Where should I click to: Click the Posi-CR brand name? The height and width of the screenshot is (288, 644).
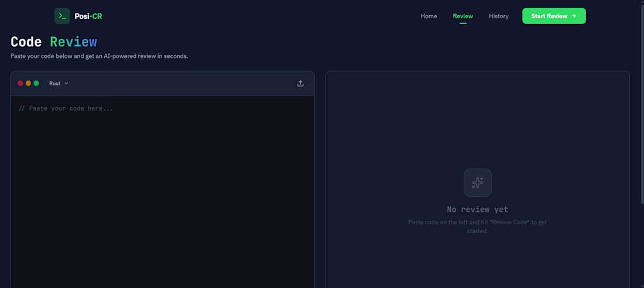(x=88, y=16)
